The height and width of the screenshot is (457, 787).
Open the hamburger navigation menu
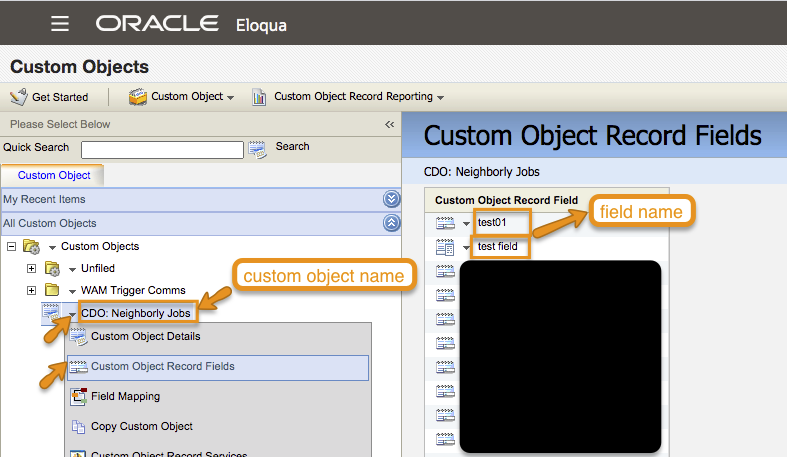click(x=60, y=23)
